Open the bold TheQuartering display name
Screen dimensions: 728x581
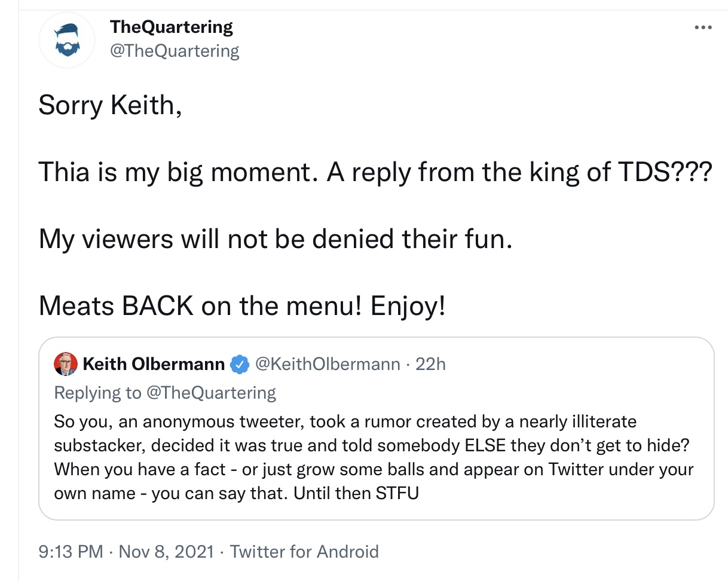point(172,27)
